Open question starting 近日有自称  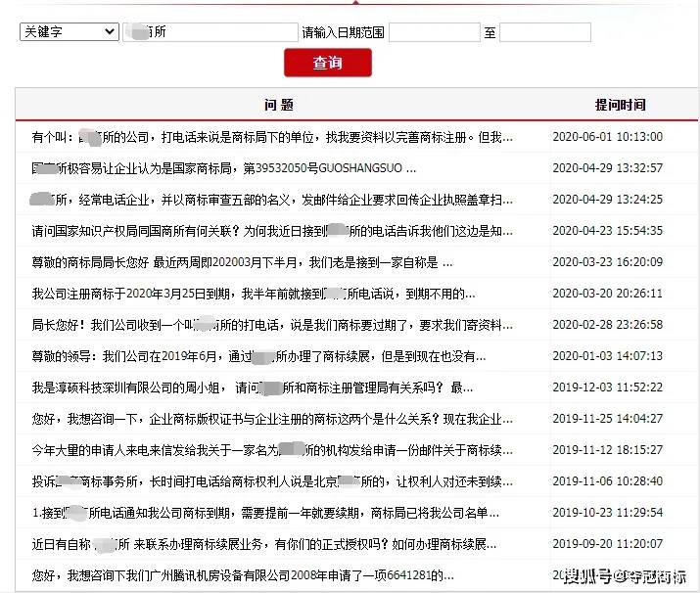[263, 544]
